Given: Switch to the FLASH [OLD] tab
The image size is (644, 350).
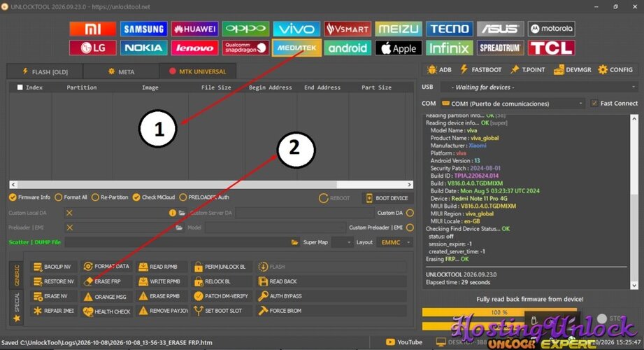Looking at the screenshot, I should click(45, 71).
